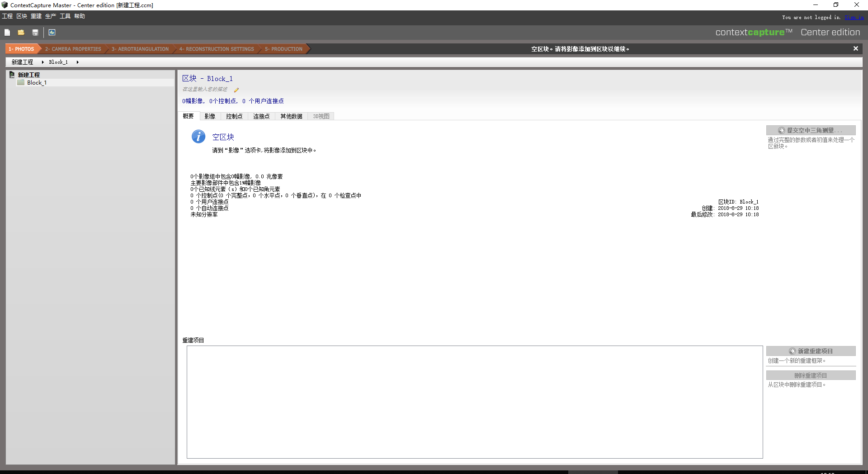Close the workflow banner with the X icon
Screen dimensions: 868x474
(855, 48)
